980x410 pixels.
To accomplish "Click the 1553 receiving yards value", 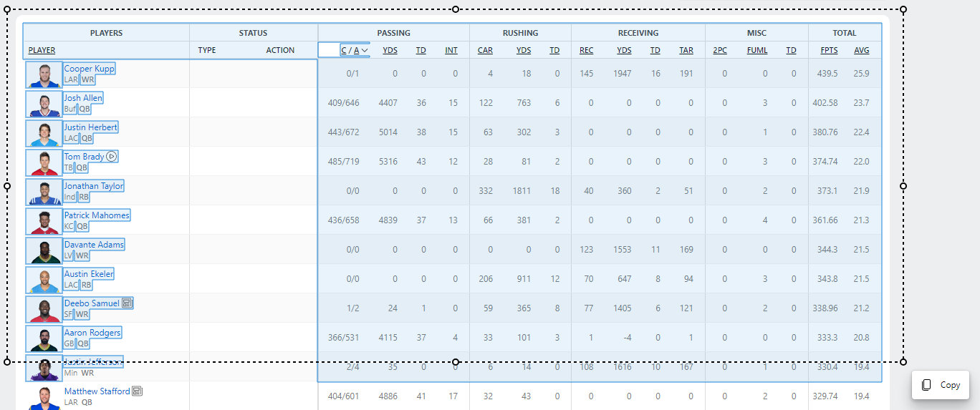I will 623,250.
